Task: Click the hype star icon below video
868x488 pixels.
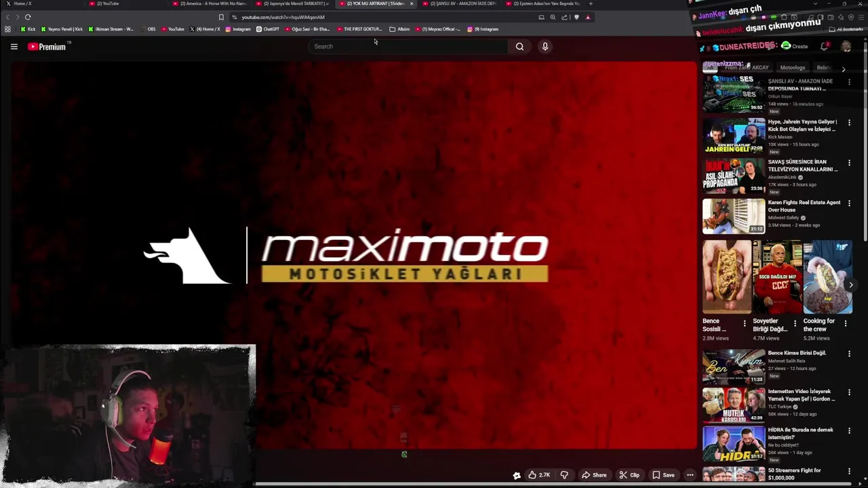Action: click(517, 475)
